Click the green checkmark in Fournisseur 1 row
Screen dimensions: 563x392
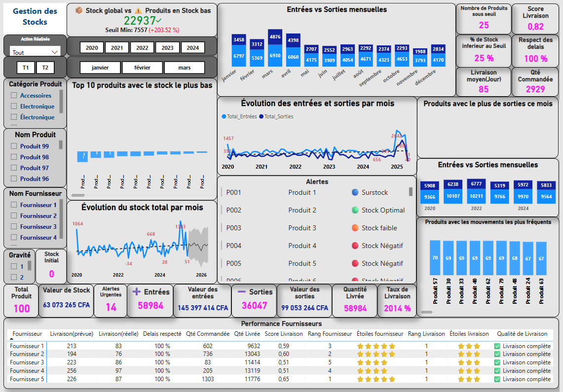tap(497, 346)
